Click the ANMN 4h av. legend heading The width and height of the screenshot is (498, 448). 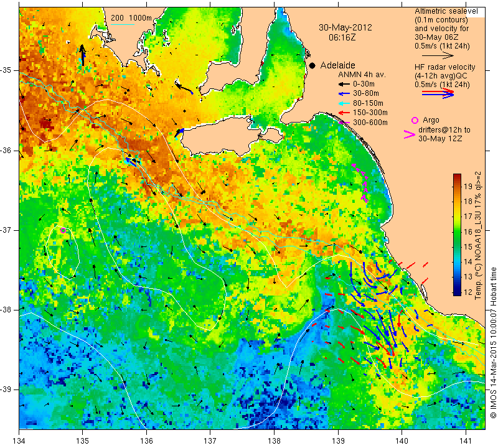click(x=362, y=75)
